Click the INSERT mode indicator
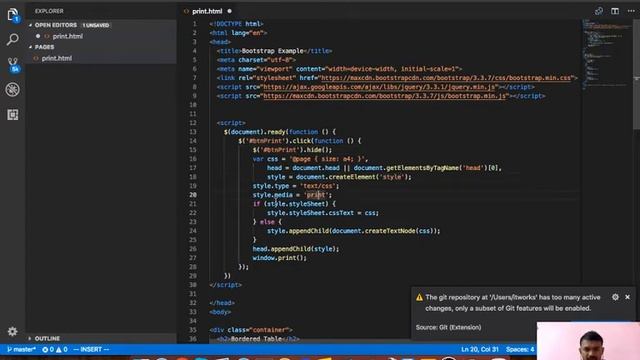 click(91, 349)
